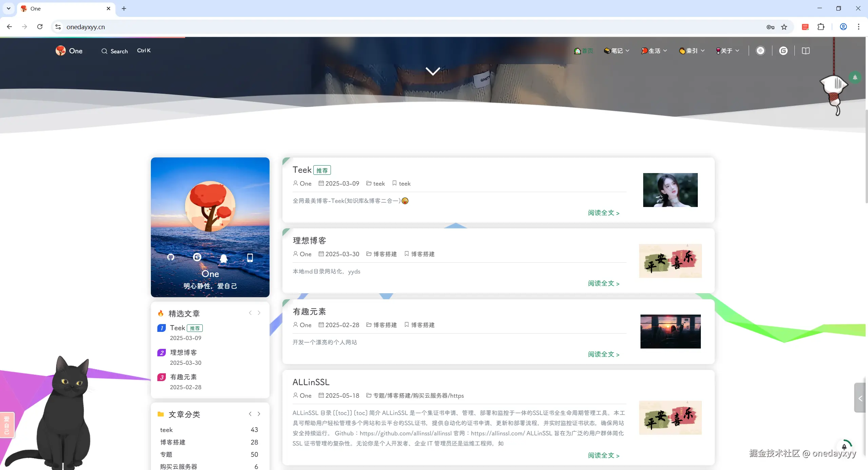Go to next page of 精选文章
Viewport: 868px width, 470px height.
pyautogui.click(x=259, y=313)
